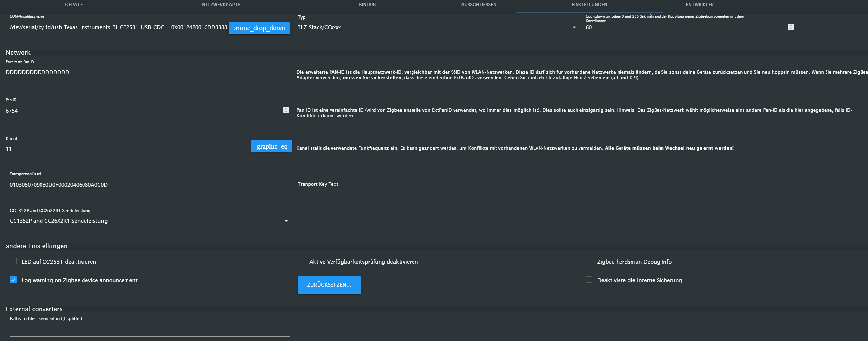Enable LED auf CC2531 deaktivieren checkbox

[13, 261]
